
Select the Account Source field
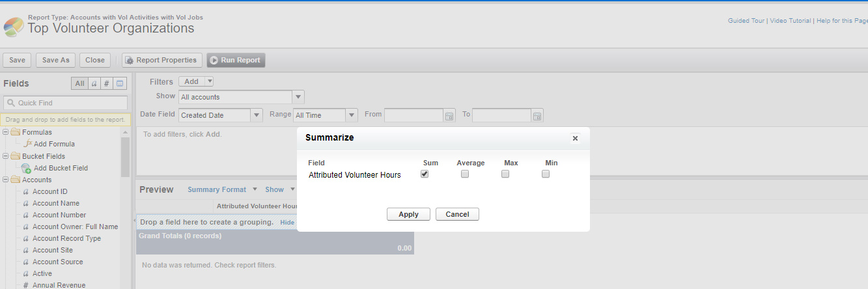pyautogui.click(x=58, y=262)
